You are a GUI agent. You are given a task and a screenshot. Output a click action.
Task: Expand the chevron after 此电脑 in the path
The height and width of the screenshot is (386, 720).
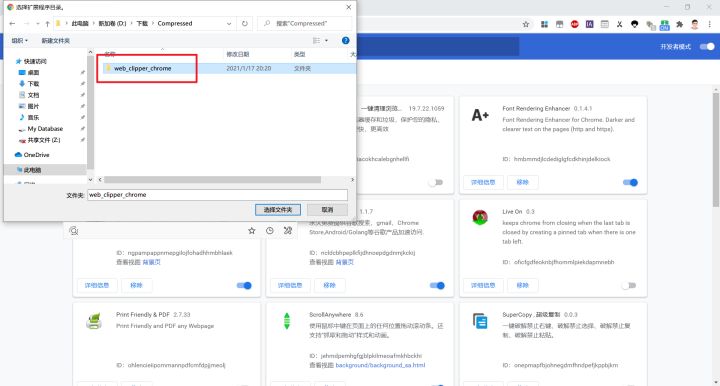(x=93, y=23)
